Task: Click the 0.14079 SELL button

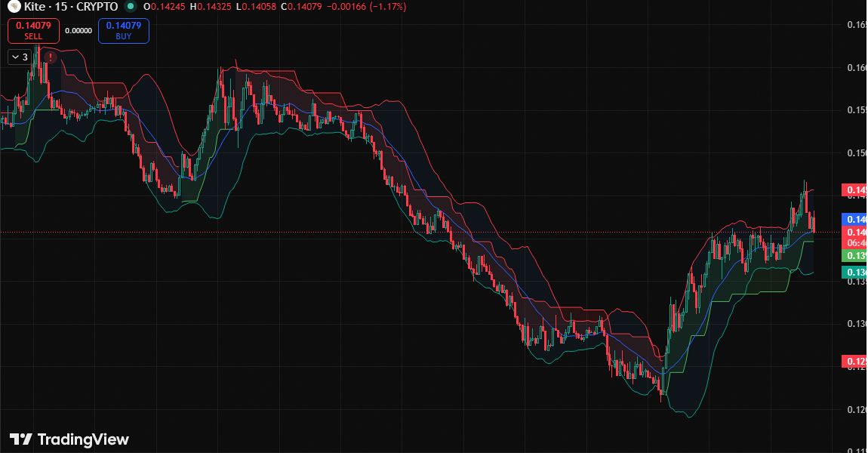Action: coord(33,31)
